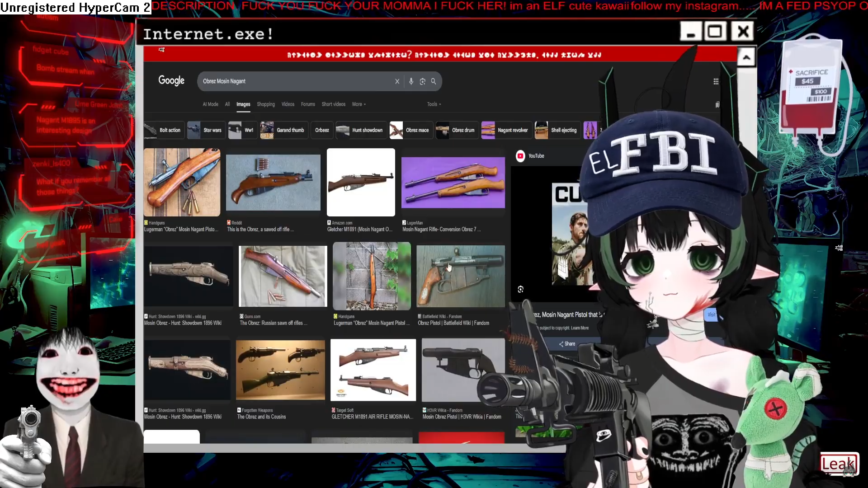Open Google Lens image search icon

point(422,81)
